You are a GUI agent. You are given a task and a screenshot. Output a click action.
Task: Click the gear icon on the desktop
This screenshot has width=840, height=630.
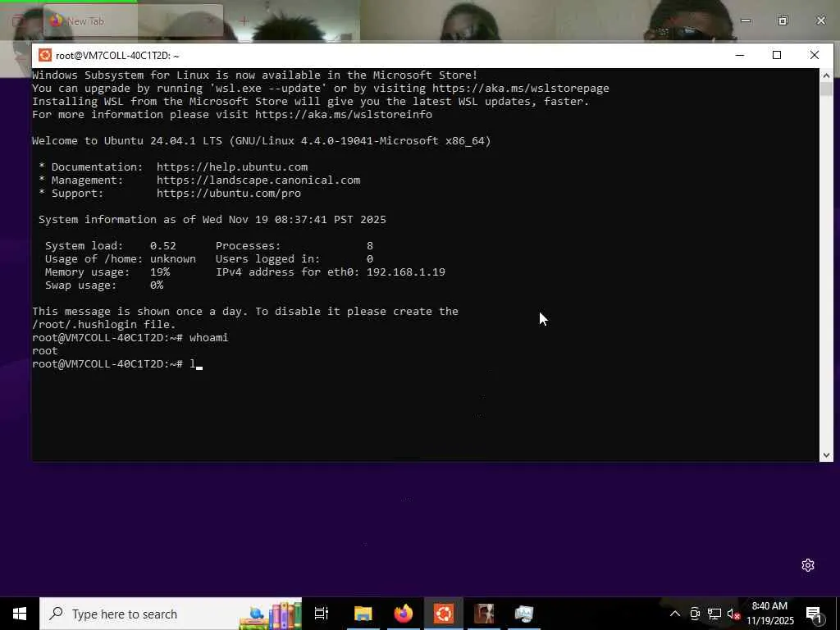(x=808, y=565)
